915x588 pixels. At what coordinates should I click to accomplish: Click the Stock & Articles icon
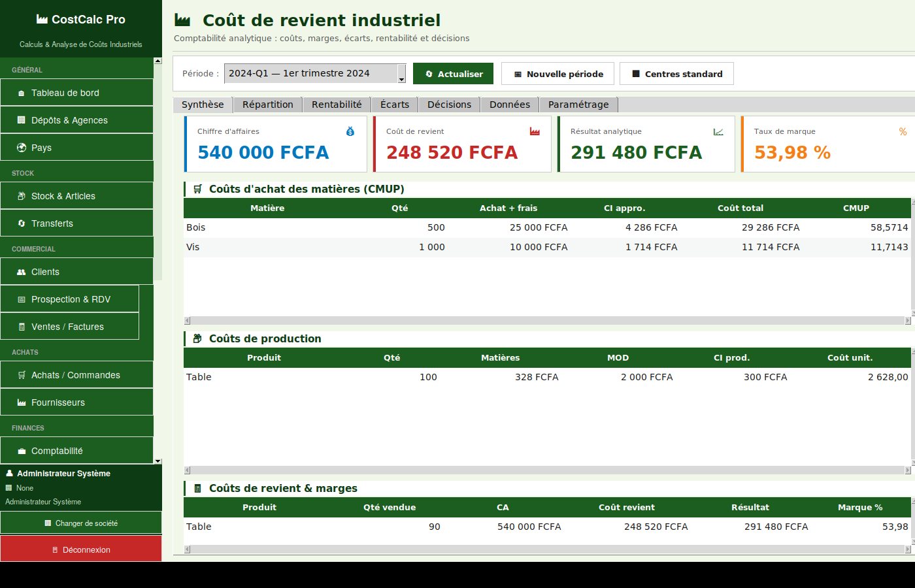point(22,196)
